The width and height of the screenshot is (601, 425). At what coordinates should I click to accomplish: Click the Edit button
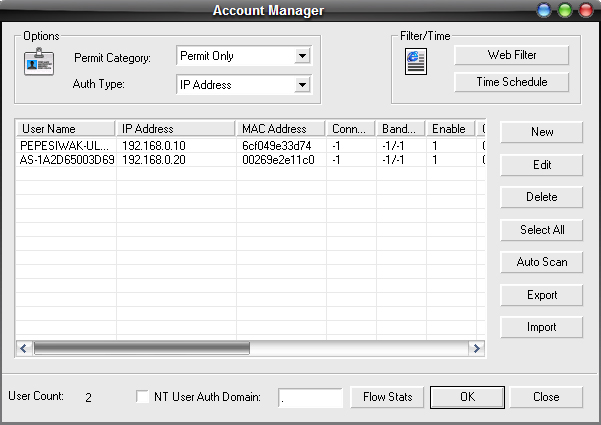542,165
